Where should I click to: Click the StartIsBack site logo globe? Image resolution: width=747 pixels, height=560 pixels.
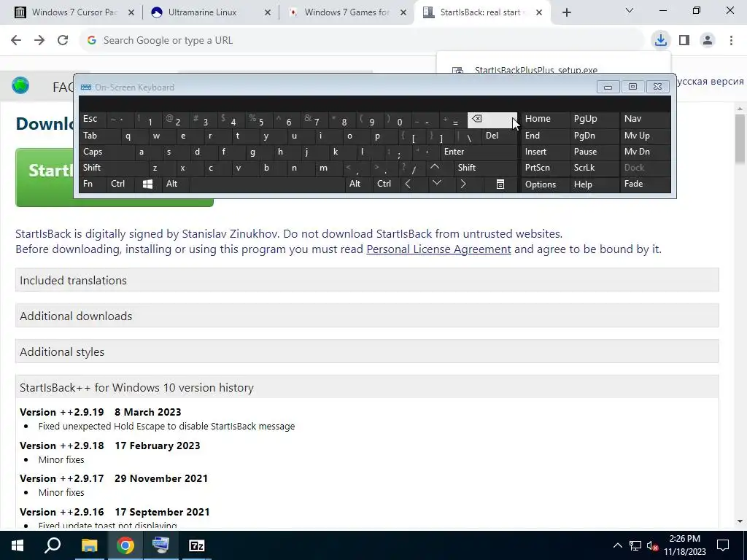pyautogui.click(x=20, y=86)
